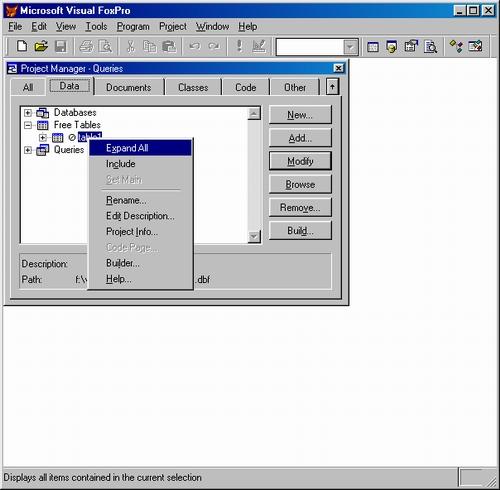Click the Save diskette toolbar icon

[60, 46]
